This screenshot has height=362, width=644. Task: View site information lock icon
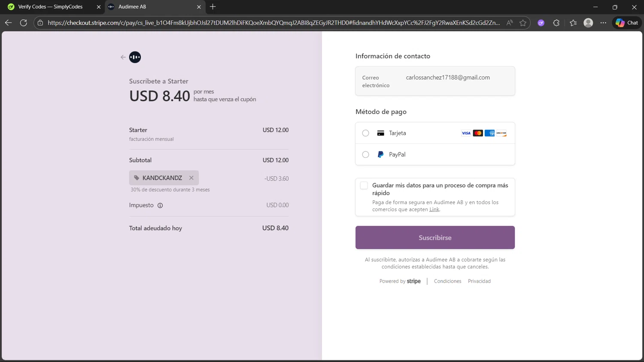[x=40, y=23]
